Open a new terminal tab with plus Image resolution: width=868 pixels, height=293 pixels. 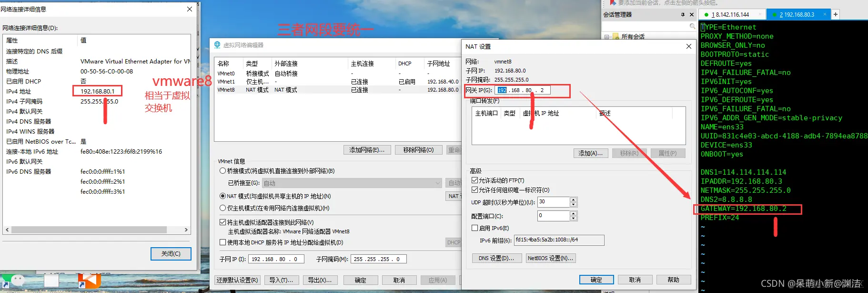point(835,14)
